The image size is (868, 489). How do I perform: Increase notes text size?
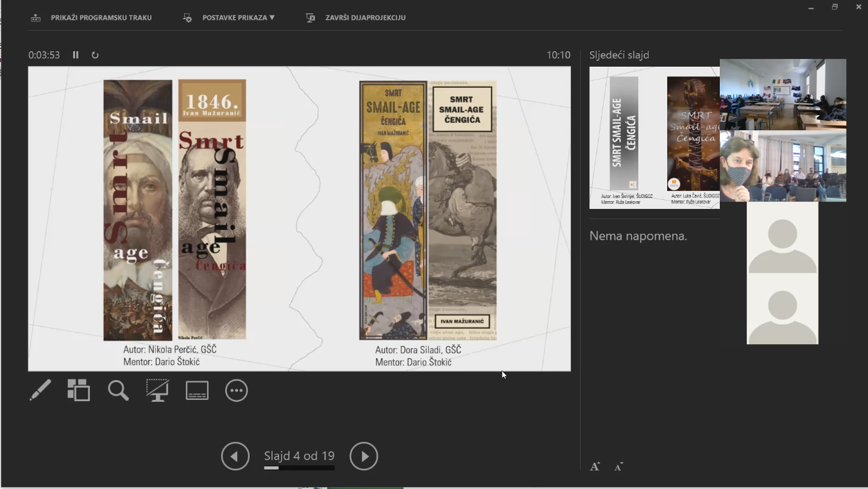(x=595, y=467)
